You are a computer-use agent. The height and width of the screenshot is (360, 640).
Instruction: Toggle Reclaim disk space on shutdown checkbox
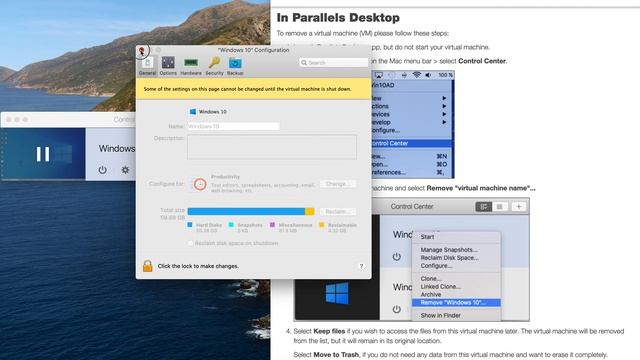[x=190, y=243]
